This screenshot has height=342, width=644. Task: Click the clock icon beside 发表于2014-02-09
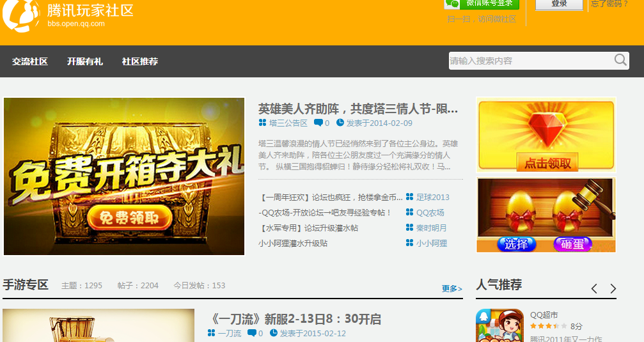pyautogui.click(x=340, y=122)
